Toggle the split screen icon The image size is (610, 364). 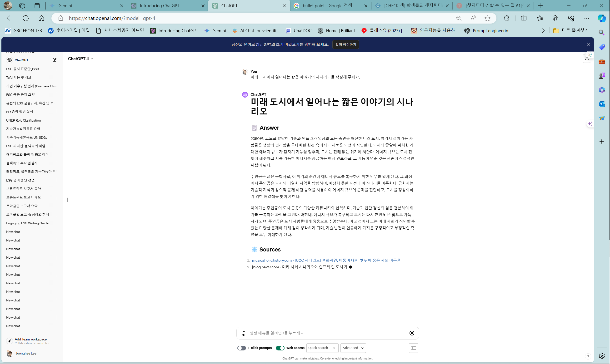[524, 18]
